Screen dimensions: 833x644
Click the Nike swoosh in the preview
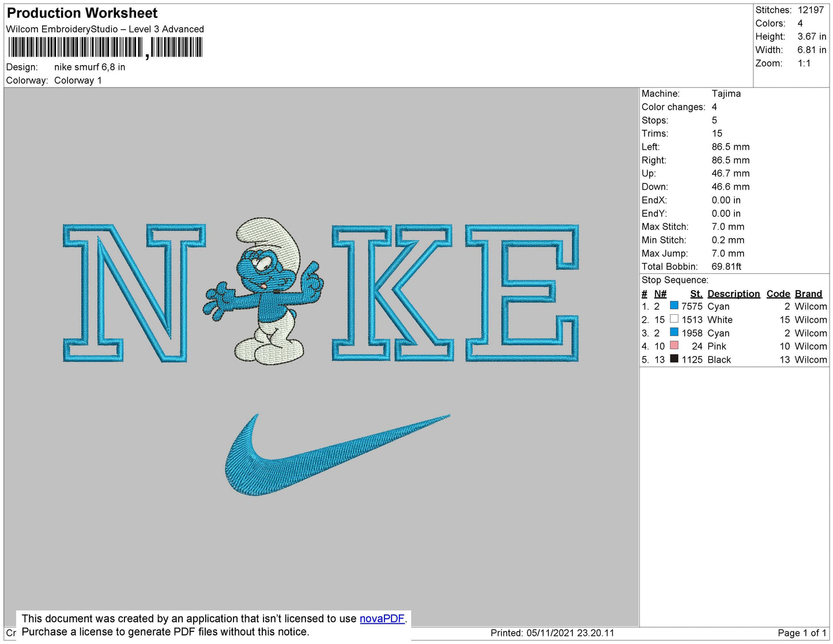337,454
